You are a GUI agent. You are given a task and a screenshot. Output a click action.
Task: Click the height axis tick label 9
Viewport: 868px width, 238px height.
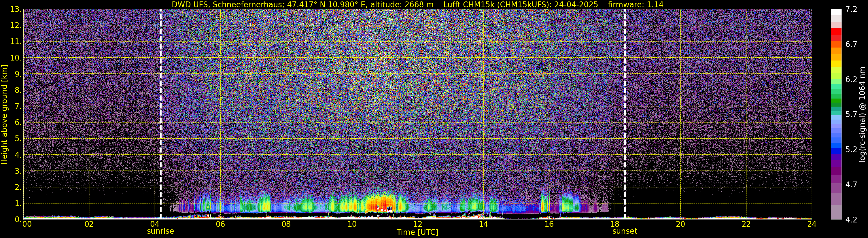[x=18, y=74]
